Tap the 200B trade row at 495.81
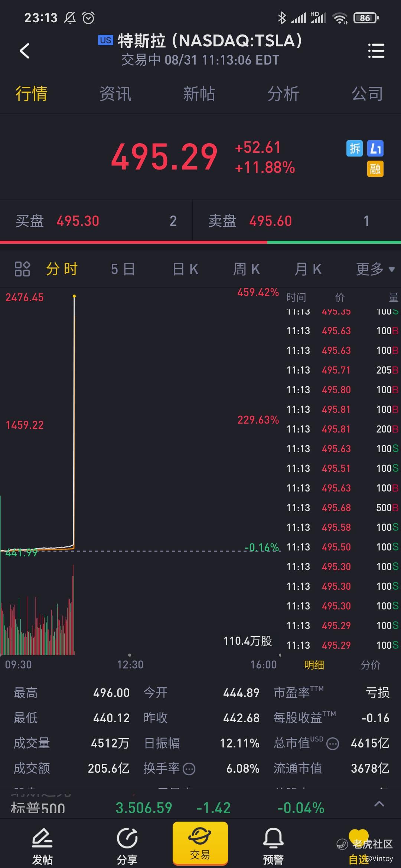The image size is (401, 868). pyautogui.click(x=342, y=429)
